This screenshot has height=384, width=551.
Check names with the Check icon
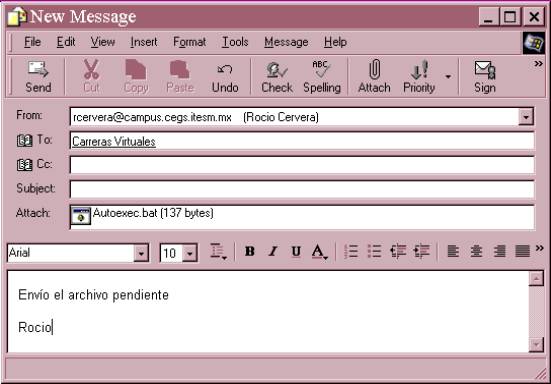coord(277,76)
